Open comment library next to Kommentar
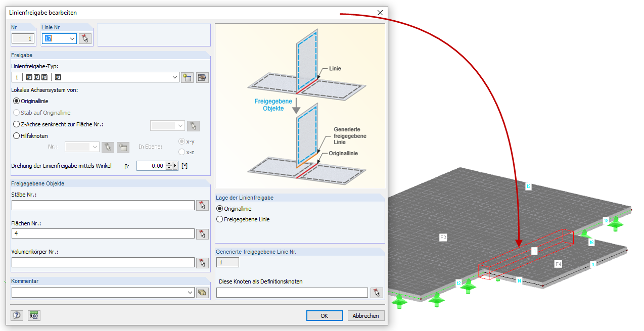644x331 pixels. tap(202, 293)
